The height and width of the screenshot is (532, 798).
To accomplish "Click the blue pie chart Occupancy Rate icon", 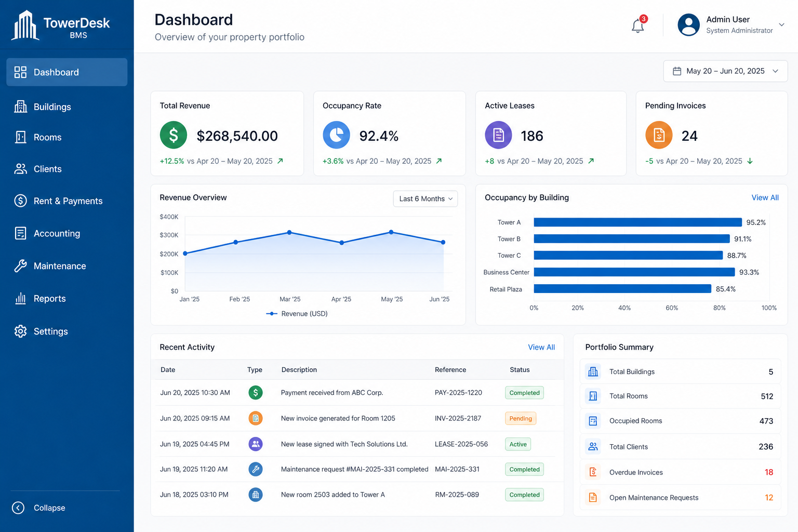I will (337, 135).
